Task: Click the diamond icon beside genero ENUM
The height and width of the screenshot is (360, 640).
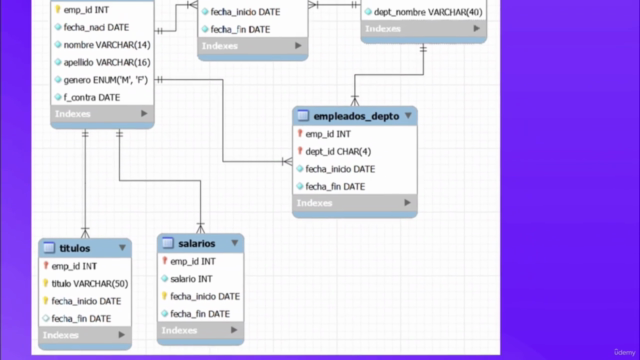Action: click(58, 80)
